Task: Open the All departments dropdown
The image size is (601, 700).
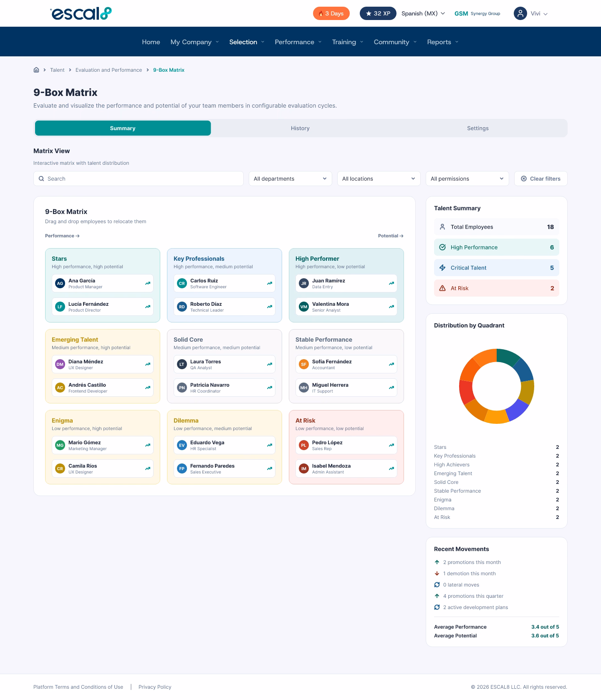Action: click(290, 179)
